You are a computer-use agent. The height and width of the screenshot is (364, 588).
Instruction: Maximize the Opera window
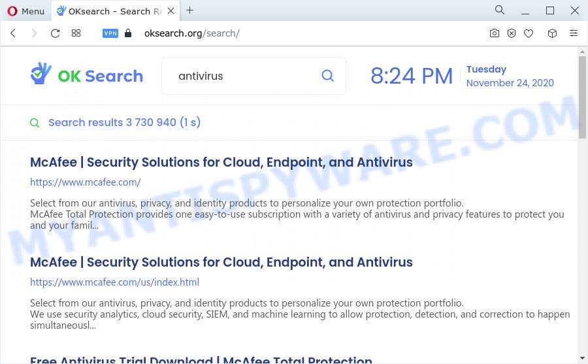[549, 10]
